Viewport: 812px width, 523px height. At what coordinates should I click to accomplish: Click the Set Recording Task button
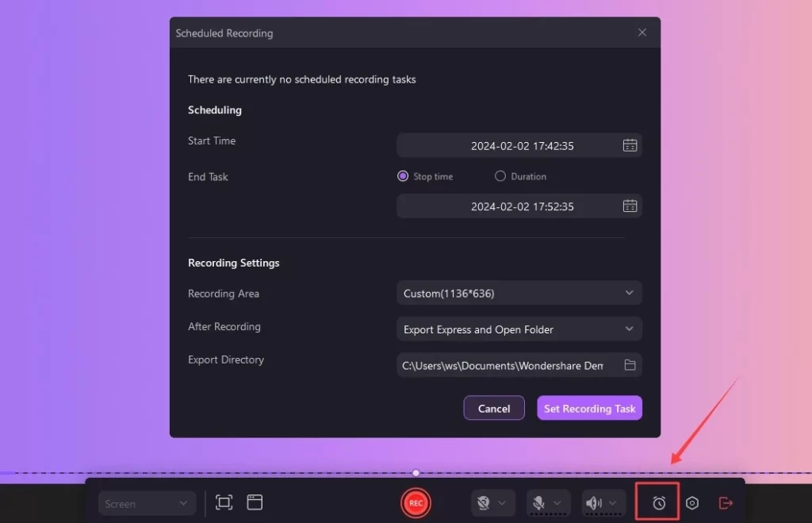(589, 408)
